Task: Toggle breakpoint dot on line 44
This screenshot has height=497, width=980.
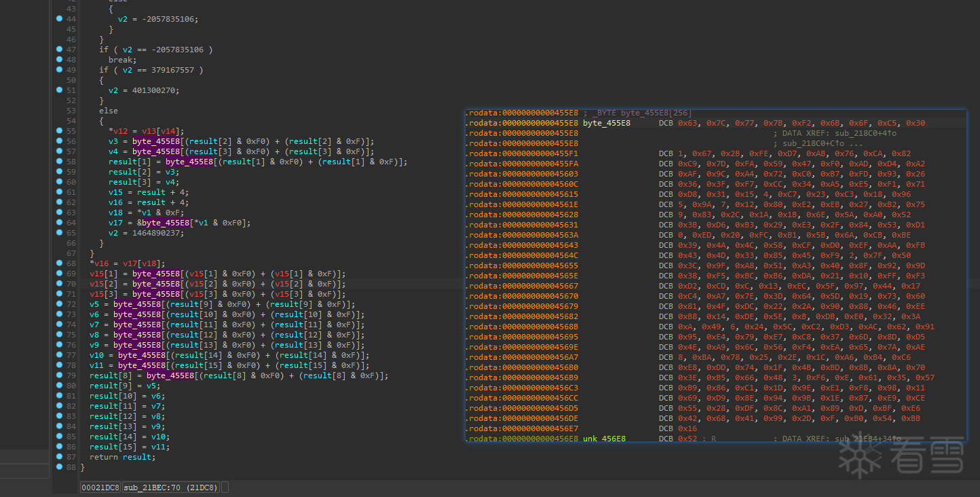Action: click(x=60, y=18)
